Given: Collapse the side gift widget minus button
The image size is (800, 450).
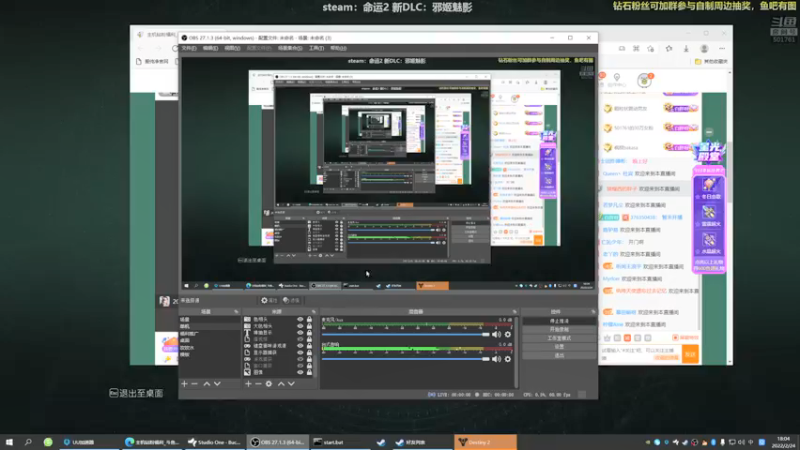Looking at the screenshot, I should tap(709, 132).
